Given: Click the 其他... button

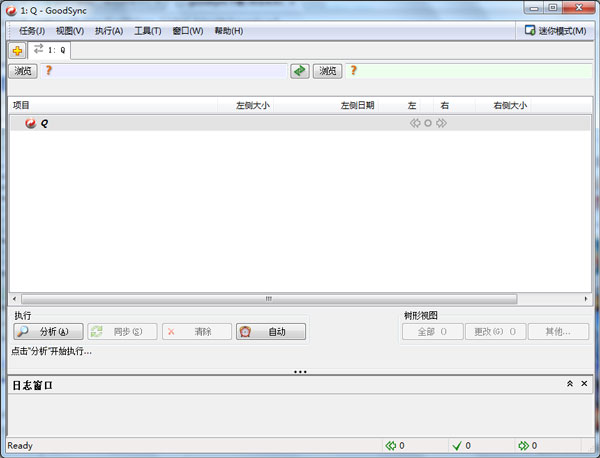Looking at the screenshot, I should tap(558, 331).
